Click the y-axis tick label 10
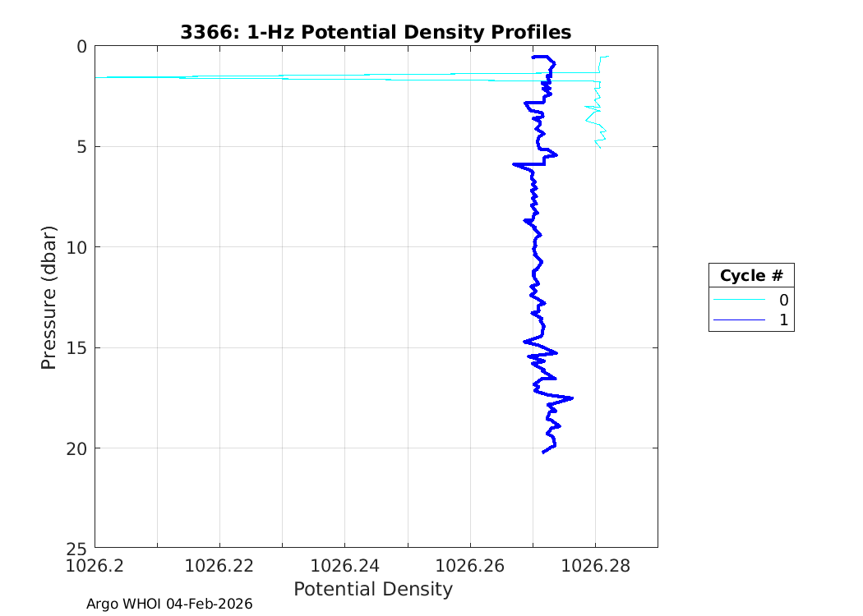This screenshot has width=863, height=616. coord(77,247)
